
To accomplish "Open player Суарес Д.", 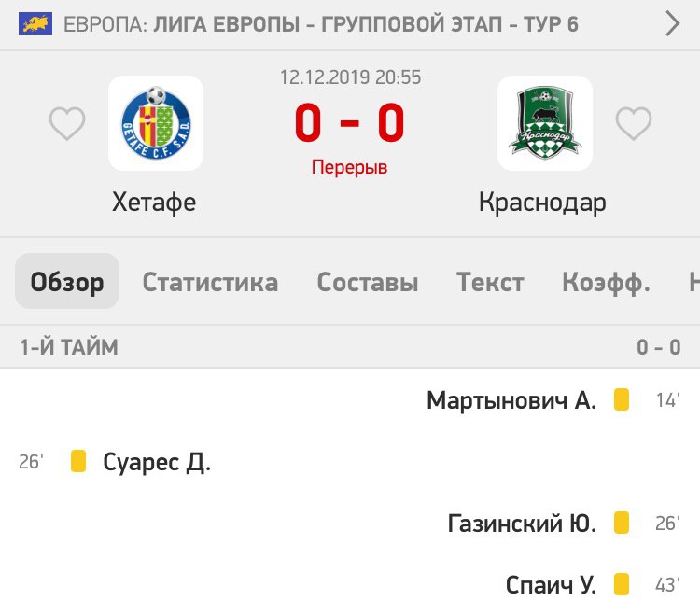I will click(x=157, y=462).
